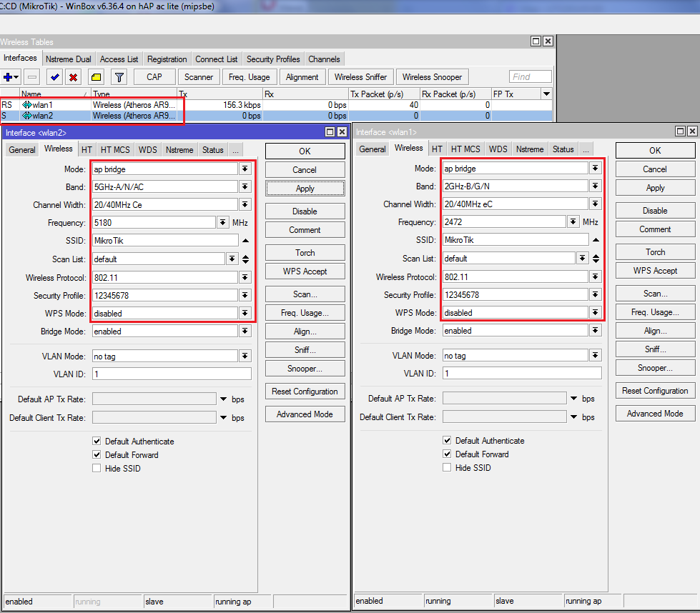The width and height of the screenshot is (700, 613).
Task: Click Torch button in wlan2 window
Action: point(305,252)
